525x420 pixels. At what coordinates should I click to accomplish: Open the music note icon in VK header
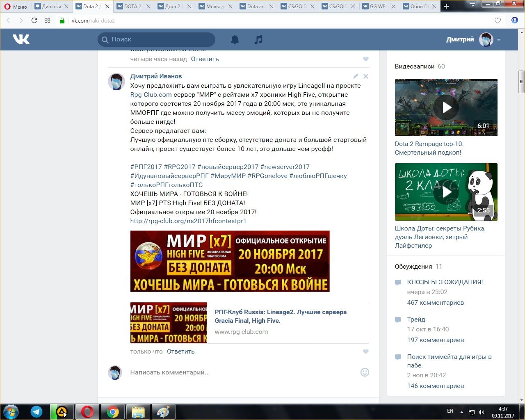click(x=258, y=39)
